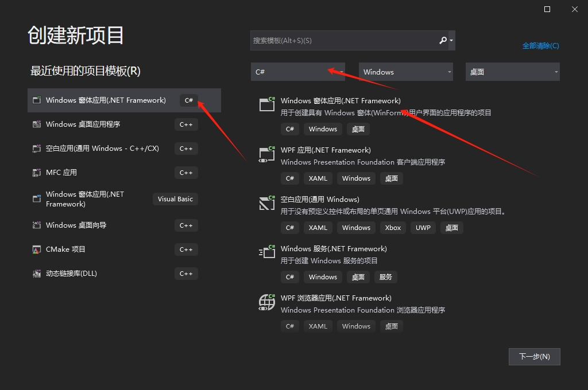Click 桌面 tag under WPF 应用
Image resolution: width=588 pixels, height=390 pixels.
click(392, 178)
